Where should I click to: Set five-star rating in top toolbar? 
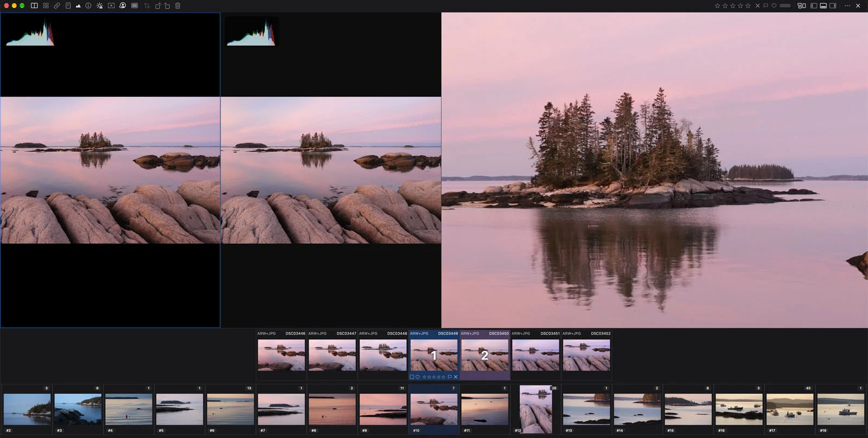click(x=748, y=5)
